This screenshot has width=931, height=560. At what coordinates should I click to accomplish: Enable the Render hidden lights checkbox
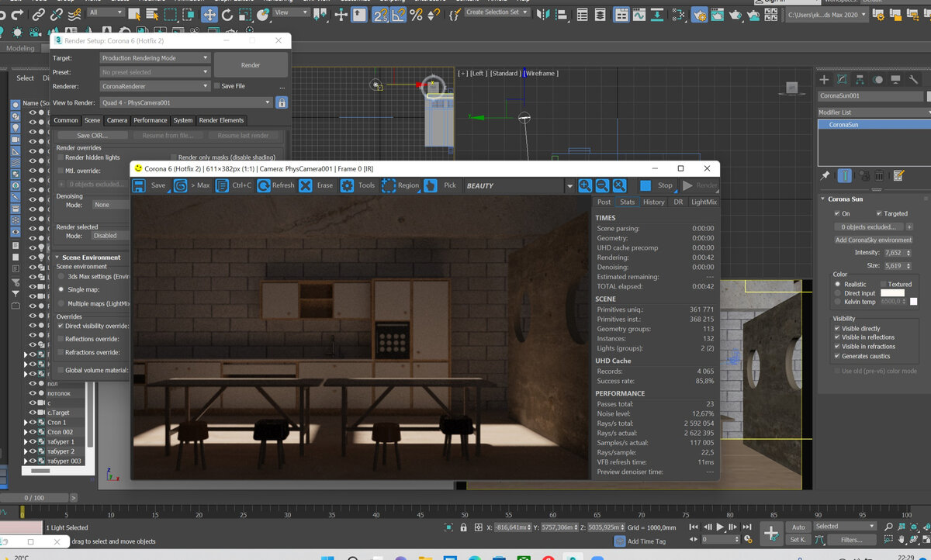click(61, 157)
